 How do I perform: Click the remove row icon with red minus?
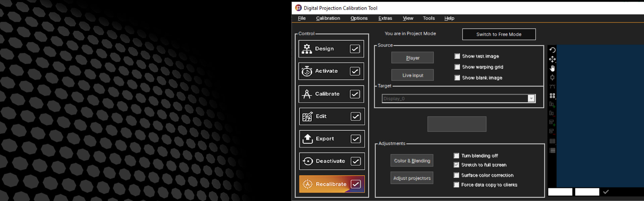click(x=552, y=131)
